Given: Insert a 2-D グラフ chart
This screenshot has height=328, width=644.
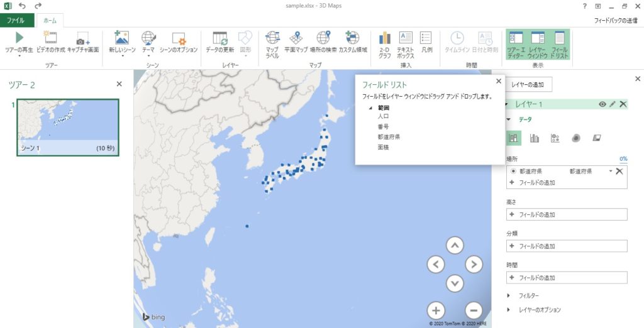Looking at the screenshot, I should [x=384, y=38].
